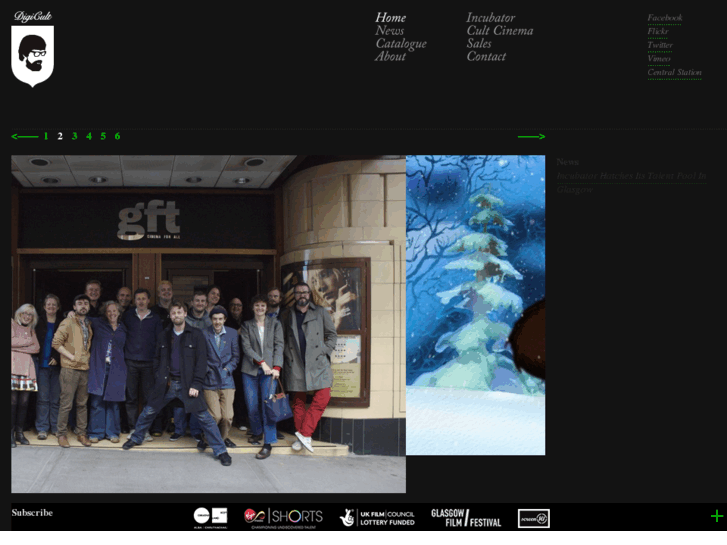727x545 pixels.
Task: Visit the Twitter link
Action: coord(660,45)
